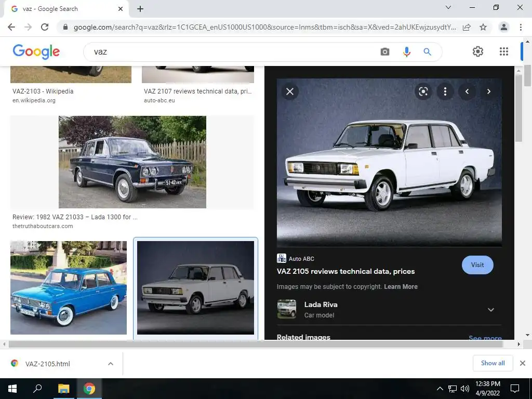Open Learn More copyright link
The image size is (532, 399).
pyautogui.click(x=401, y=287)
